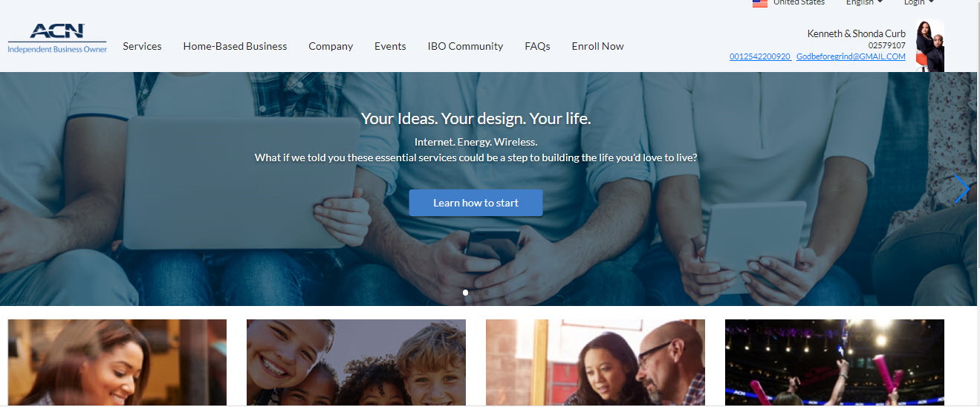Expand the English language dropdown
The image size is (980, 407).
pos(864,3)
